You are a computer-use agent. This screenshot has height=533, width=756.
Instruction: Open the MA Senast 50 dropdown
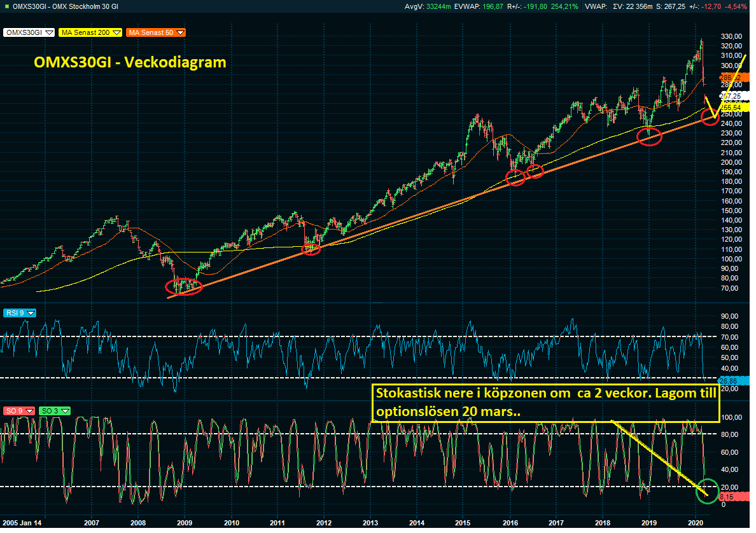(x=156, y=33)
